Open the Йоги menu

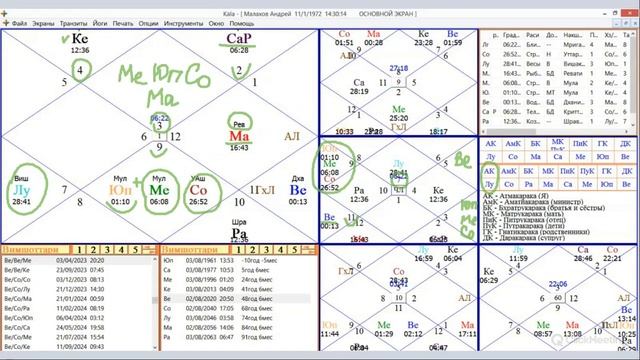(x=100, y=24)
